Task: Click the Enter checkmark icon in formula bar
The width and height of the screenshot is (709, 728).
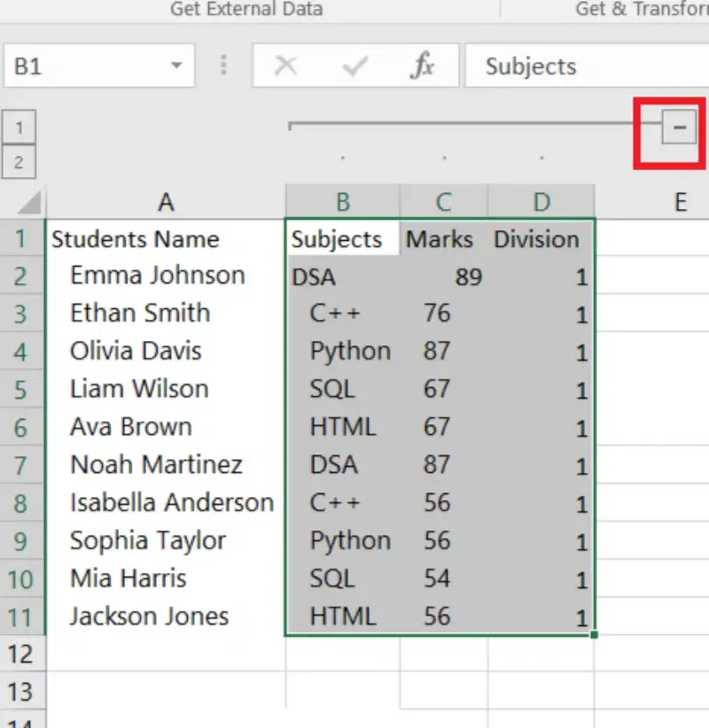Action: tap(354, 66)
